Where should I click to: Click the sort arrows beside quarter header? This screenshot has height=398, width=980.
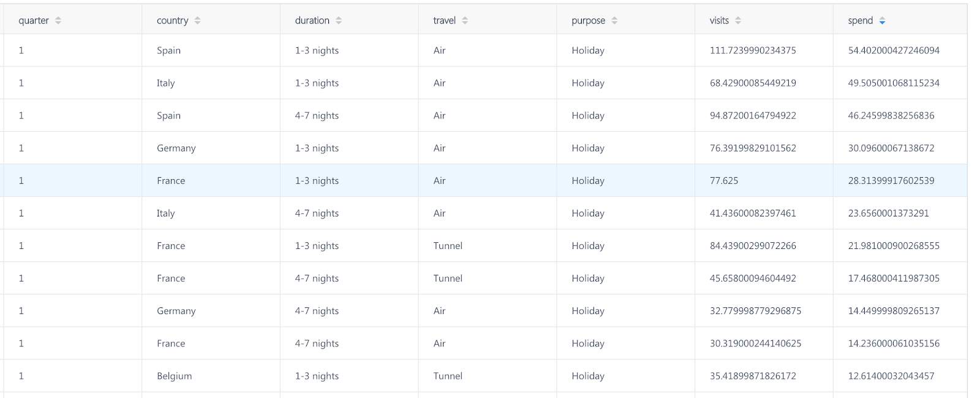point(58,20)
